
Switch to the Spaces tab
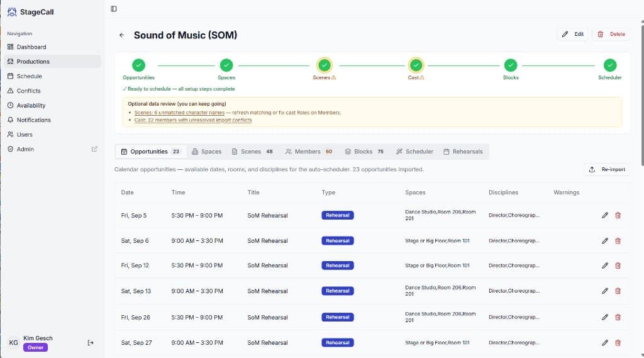click(x=206, y=152)
